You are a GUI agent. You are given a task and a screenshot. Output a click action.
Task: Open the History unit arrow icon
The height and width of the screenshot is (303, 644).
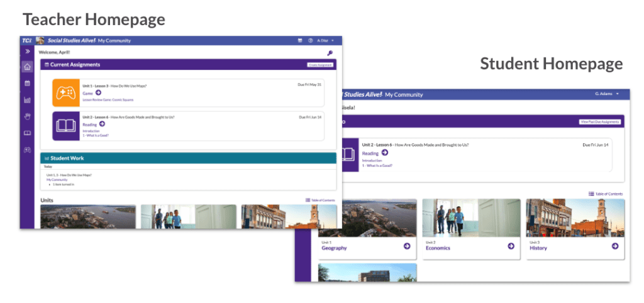615,246
